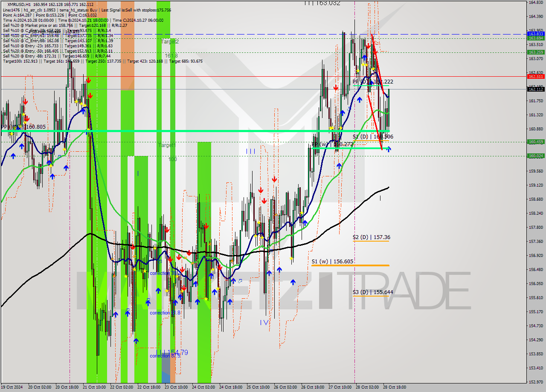Click the '23 Oct 10:00' time label

176,387
